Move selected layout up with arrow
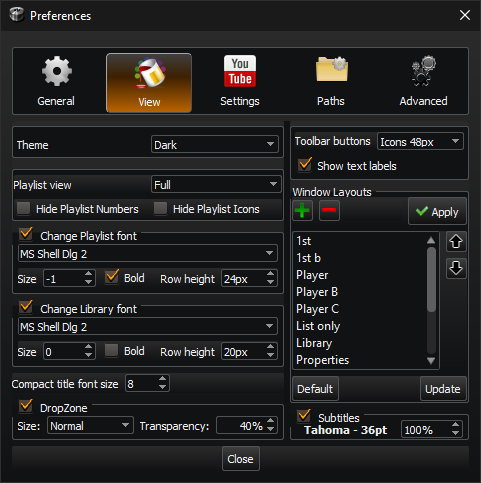The width and height of the screenshot is (481, 483). pyautogui.click(x=456, y=241)
